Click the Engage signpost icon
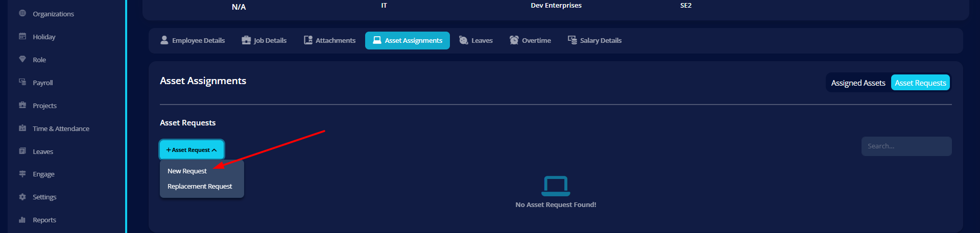980x233 pixels. tap(22, 174)
